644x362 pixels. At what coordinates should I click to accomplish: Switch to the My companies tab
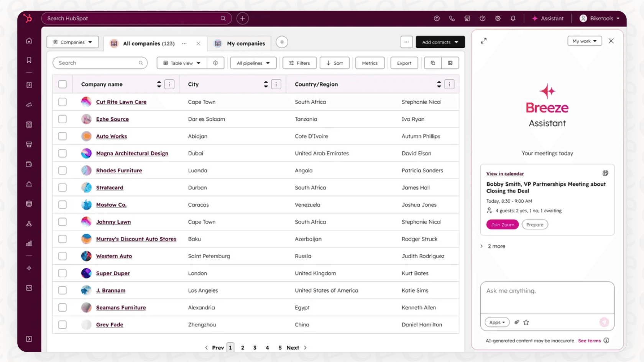pos(240,43)
